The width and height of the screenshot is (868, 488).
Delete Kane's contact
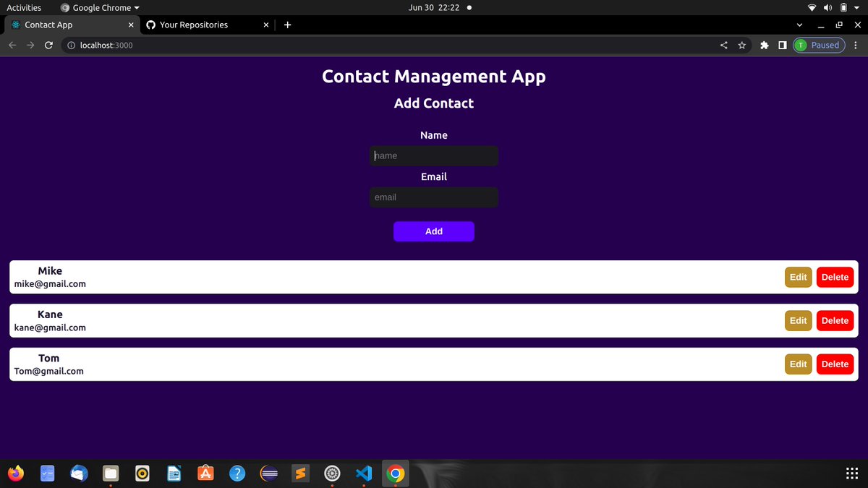835,320
